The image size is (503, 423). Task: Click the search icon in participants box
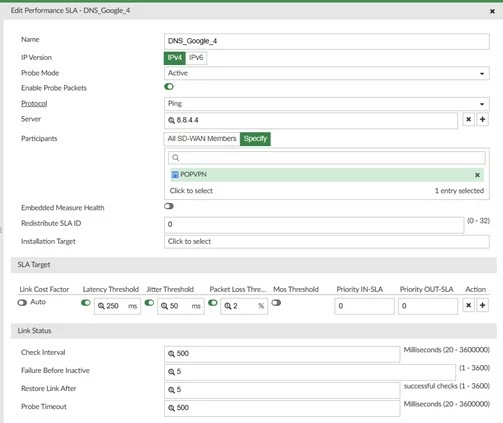coord(176,158)
